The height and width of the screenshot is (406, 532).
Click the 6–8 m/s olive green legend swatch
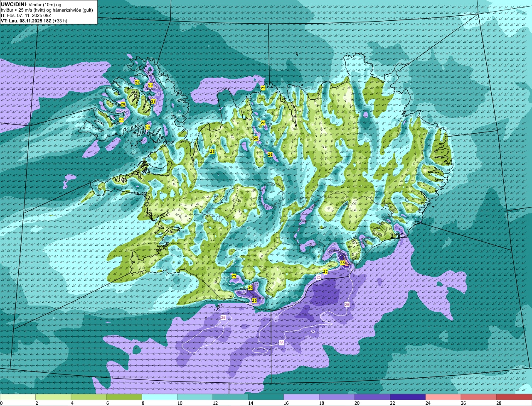click(x=124, y=397)
